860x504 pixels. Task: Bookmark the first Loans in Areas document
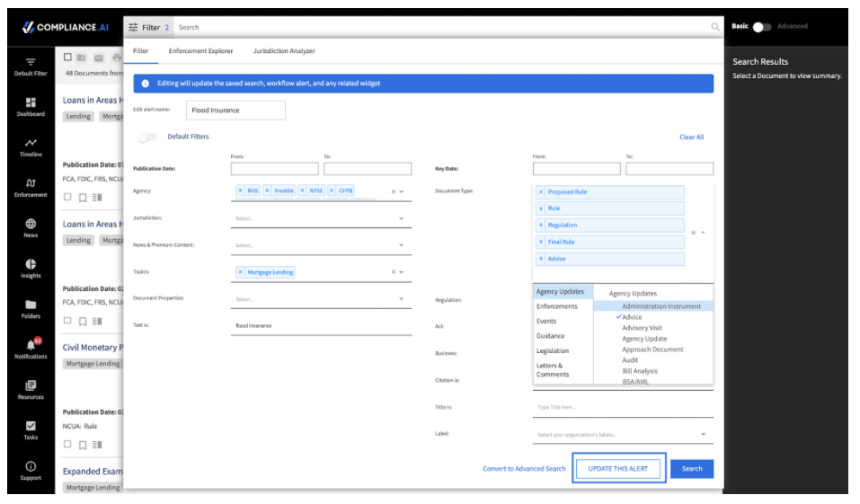(x=83, y=198)
